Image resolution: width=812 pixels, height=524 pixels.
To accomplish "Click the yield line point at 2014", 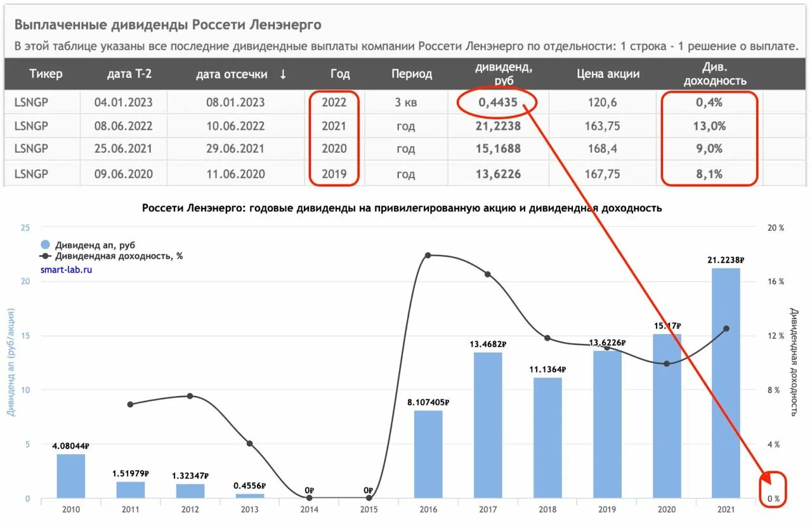I will click(x=309, y=498).
